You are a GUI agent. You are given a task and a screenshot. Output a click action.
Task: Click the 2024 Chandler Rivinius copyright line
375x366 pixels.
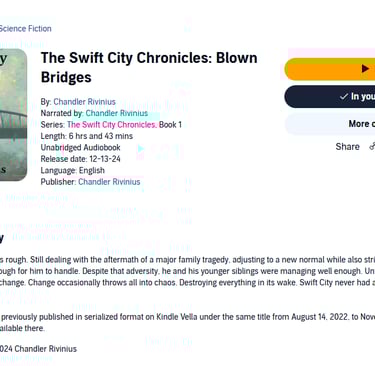tap(38, 349)
